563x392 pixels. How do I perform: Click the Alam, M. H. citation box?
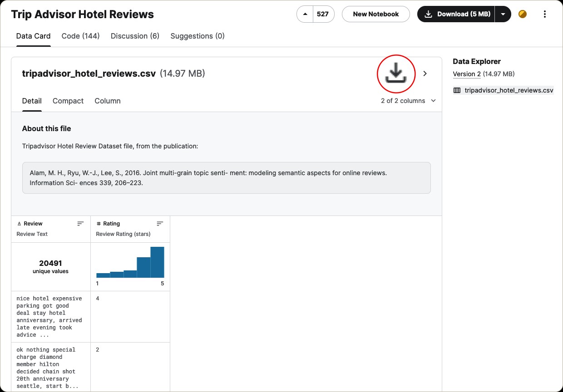click(227, 178)
